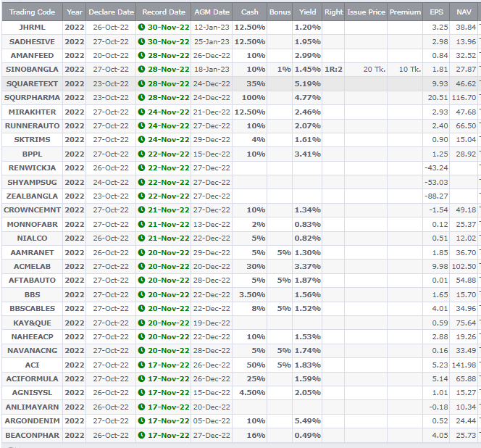Sort by the Year column header
481x448 pixels.
[x=75, y=12]
